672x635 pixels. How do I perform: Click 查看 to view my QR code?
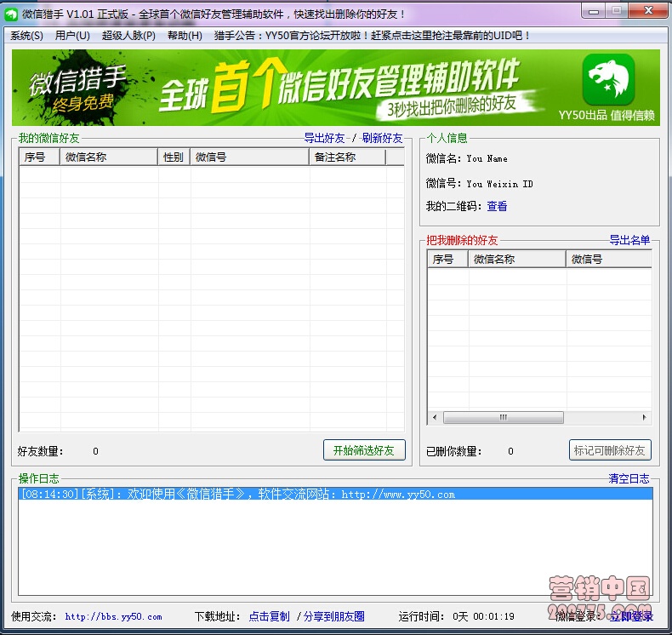pos(497,206)
